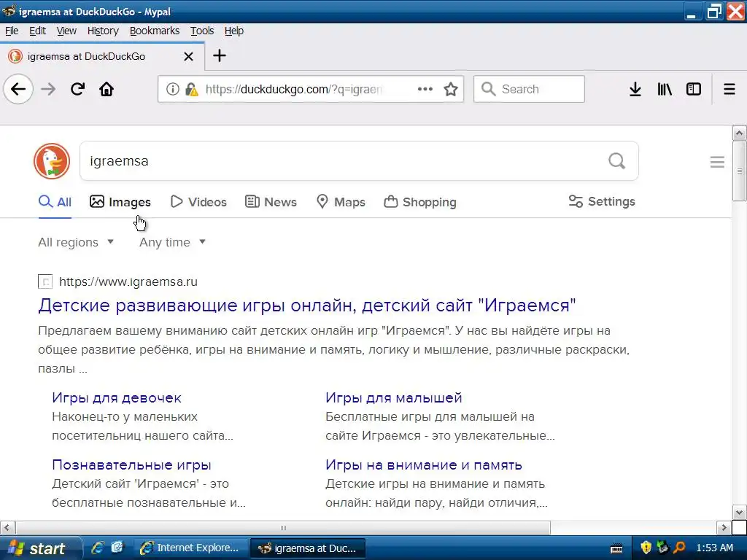Open the browser home page
Viewport: 747px width, 560px height.
(x=107, y=89)
